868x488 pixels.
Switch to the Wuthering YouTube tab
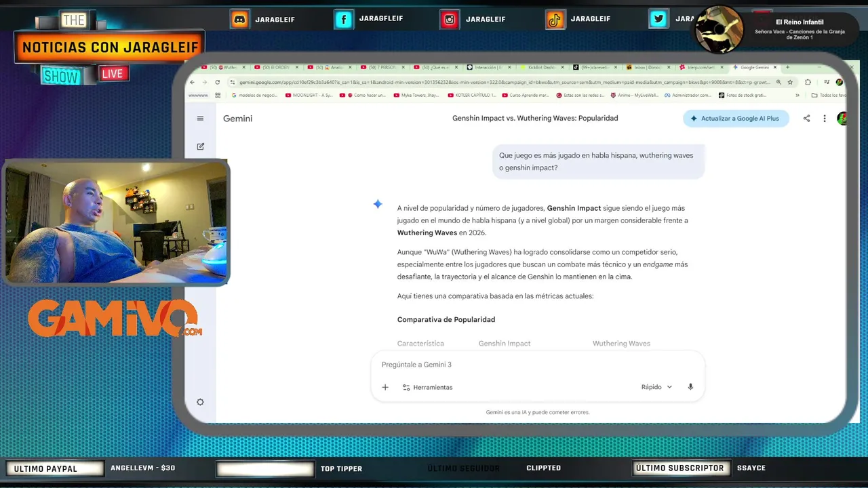pyautogui.click(x=223, y=67)
